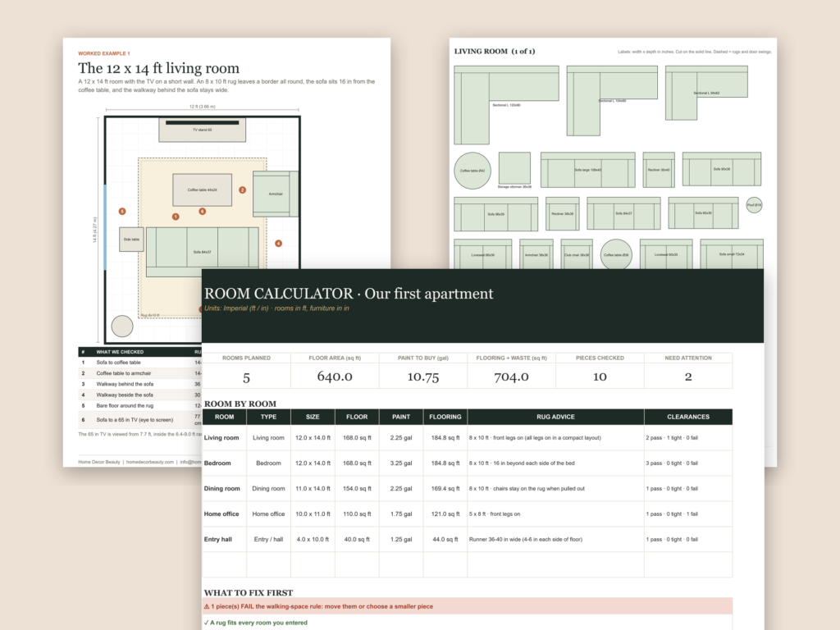Click the PAINT column header
840x630 pixels.
point(401,417)
